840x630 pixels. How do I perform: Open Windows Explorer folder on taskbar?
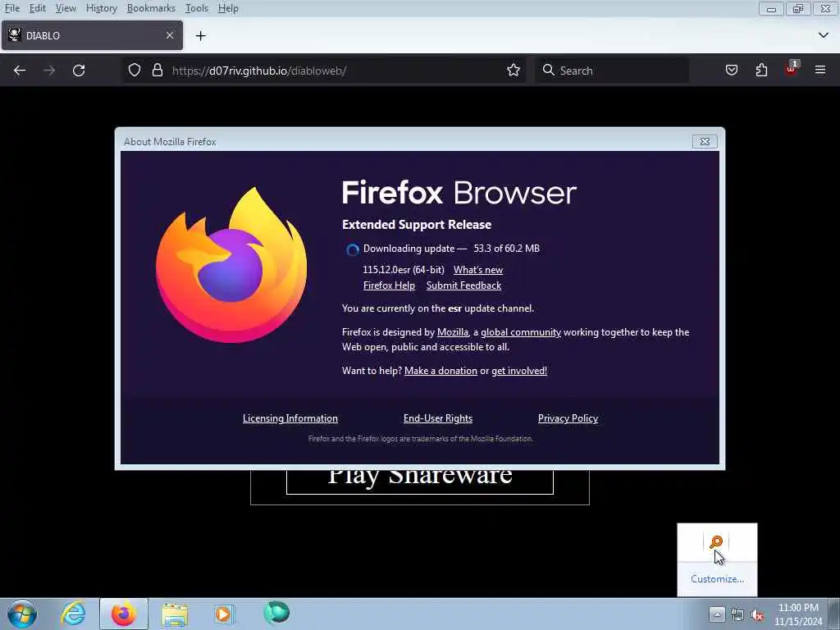175,614
